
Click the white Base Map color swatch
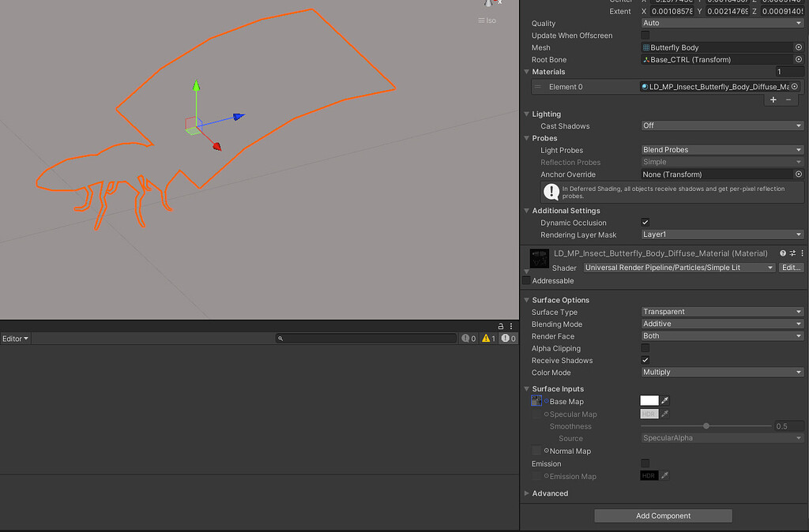point(648,401)
